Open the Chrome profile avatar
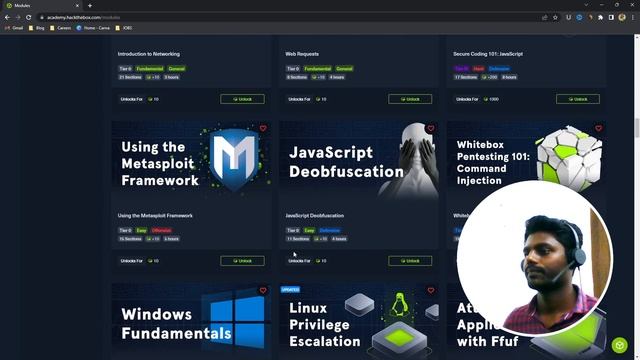Image resolution: width=640 pixels, height=360 pixels. [622, 18]
